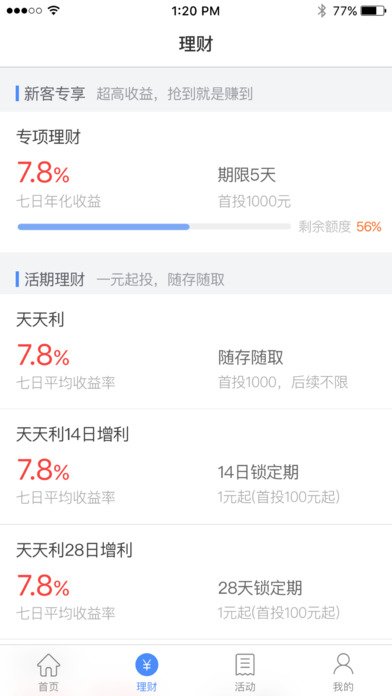
Task: Tap the battery indicator icon
Action: pyautogui.click(x=373, y=11)
